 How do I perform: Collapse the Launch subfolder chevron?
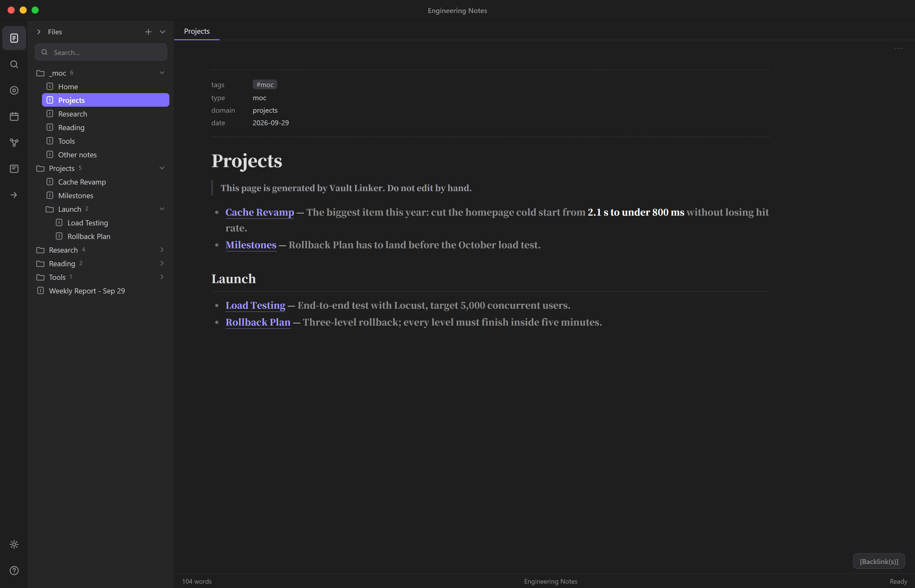(x=162, y=209)
